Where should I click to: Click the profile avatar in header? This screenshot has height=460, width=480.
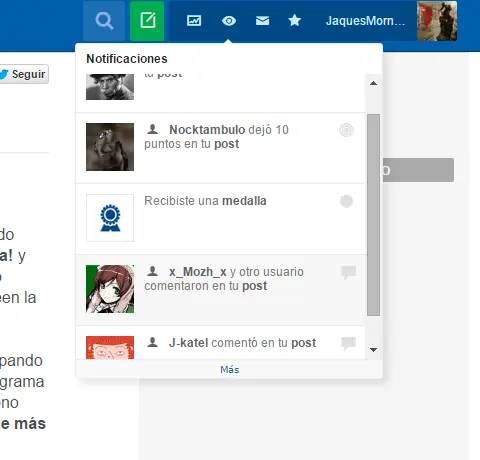(437, 21)
